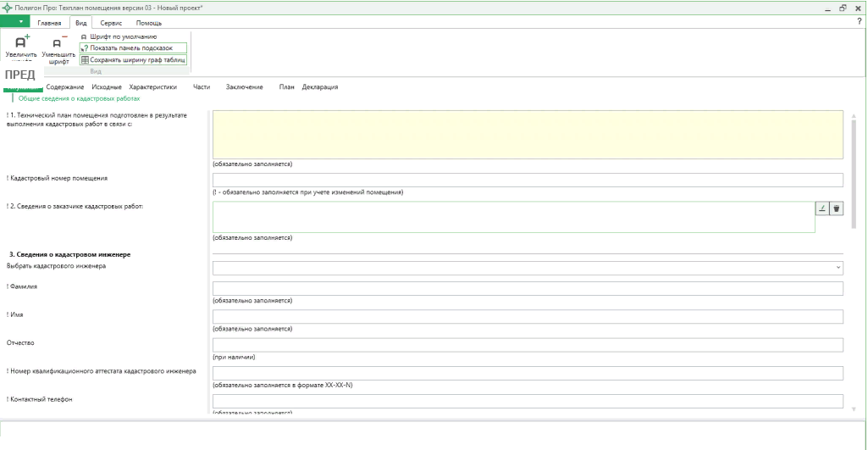Switch to the Характеристики section tab

point(152,87)
